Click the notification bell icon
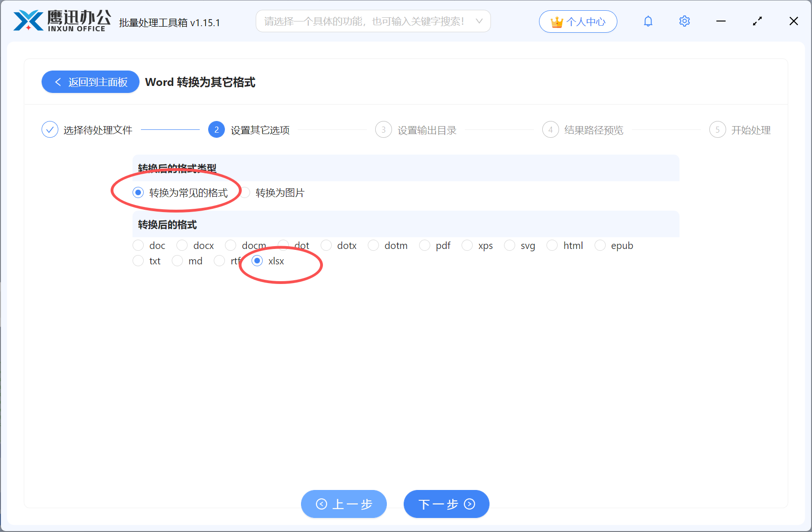Image resolution: width=812 pixels, height=532 pixels. pyautogui.click(x=648, y=21)
